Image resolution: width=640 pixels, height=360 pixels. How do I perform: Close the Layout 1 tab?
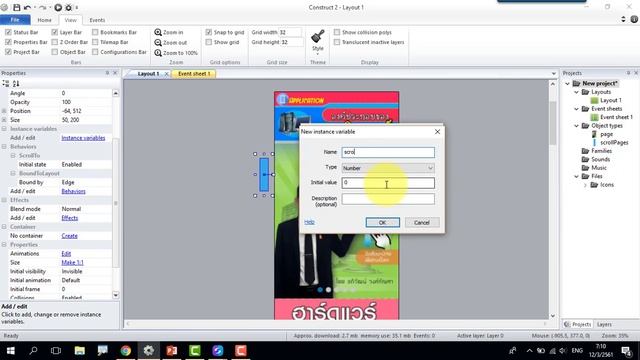[x=167, y=74]
